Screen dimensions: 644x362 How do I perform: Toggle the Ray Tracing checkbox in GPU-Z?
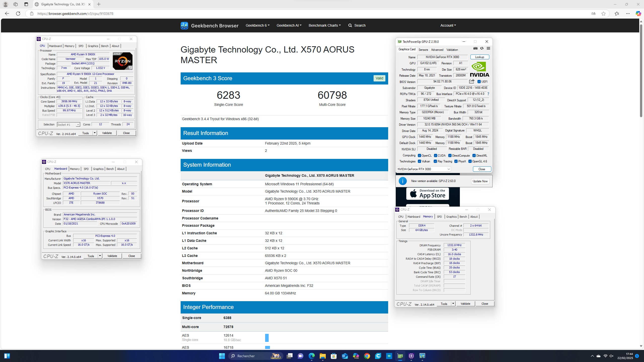click(435, 161)
